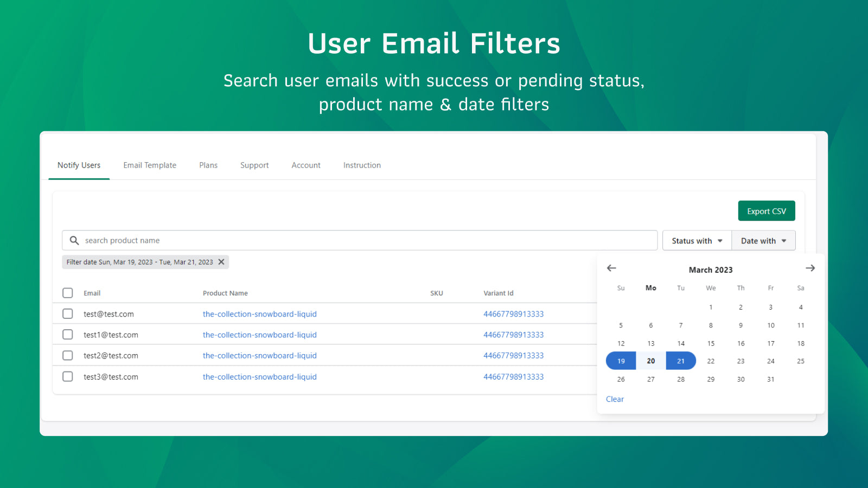
Task: Check the test@test.com row checkbox
Action: pyautogui.click(x=68, y=314)
